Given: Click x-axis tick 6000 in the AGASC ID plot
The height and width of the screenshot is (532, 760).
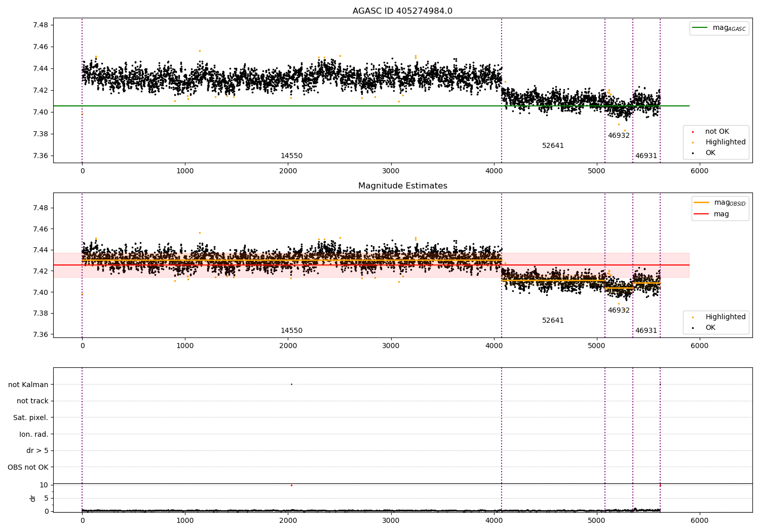Looking at the screenshot, I should (700, 171).
